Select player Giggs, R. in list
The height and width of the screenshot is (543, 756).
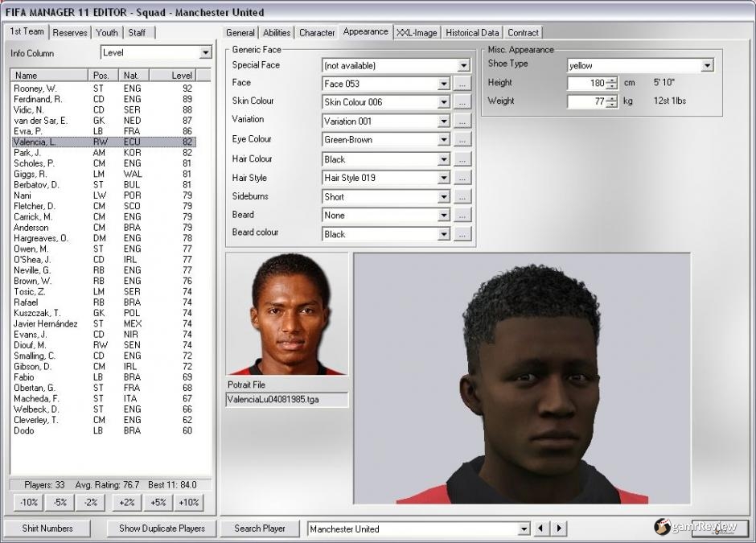click(x=104, y=174)
